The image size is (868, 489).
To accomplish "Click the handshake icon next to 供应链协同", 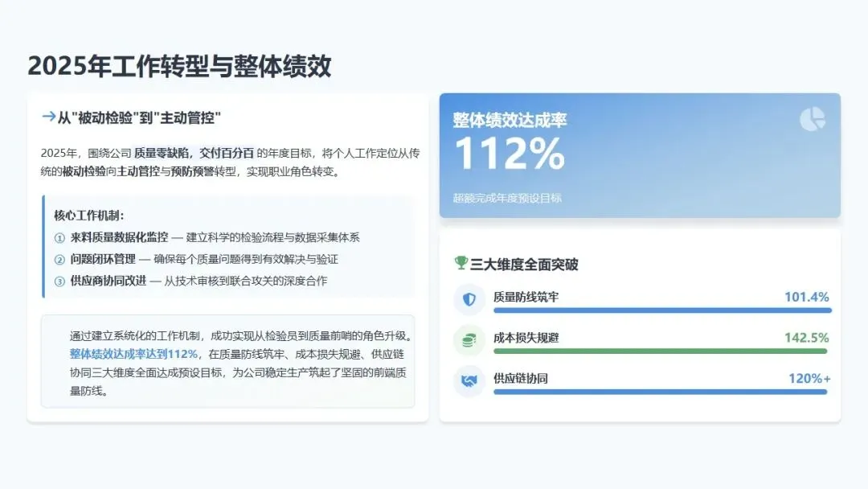I will 469,380.
